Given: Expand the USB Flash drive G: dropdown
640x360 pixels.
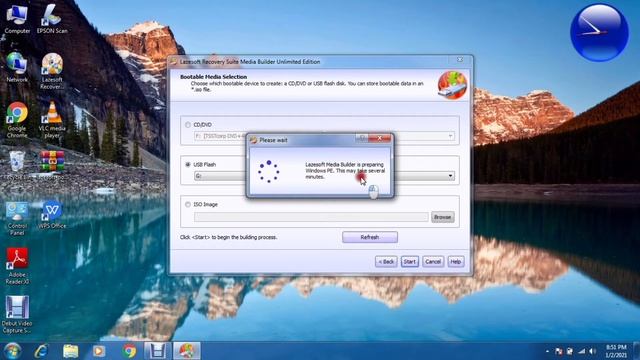Looking at the screenshot, I should click(x=451, y=176).
